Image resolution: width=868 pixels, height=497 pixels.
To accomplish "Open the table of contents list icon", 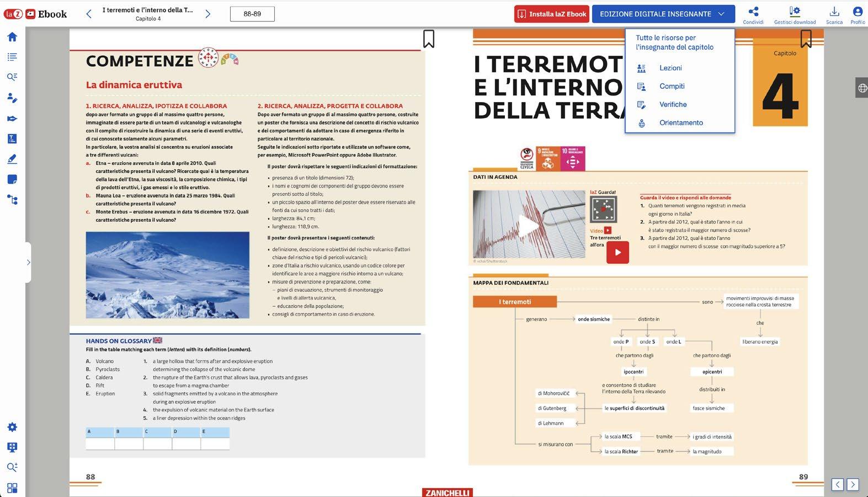I will tap(12, 57).
